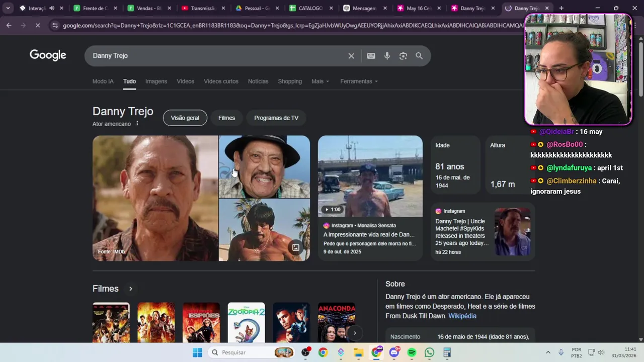Select the Vídeos search tab
Screen dimensions: 644x362
185,81
